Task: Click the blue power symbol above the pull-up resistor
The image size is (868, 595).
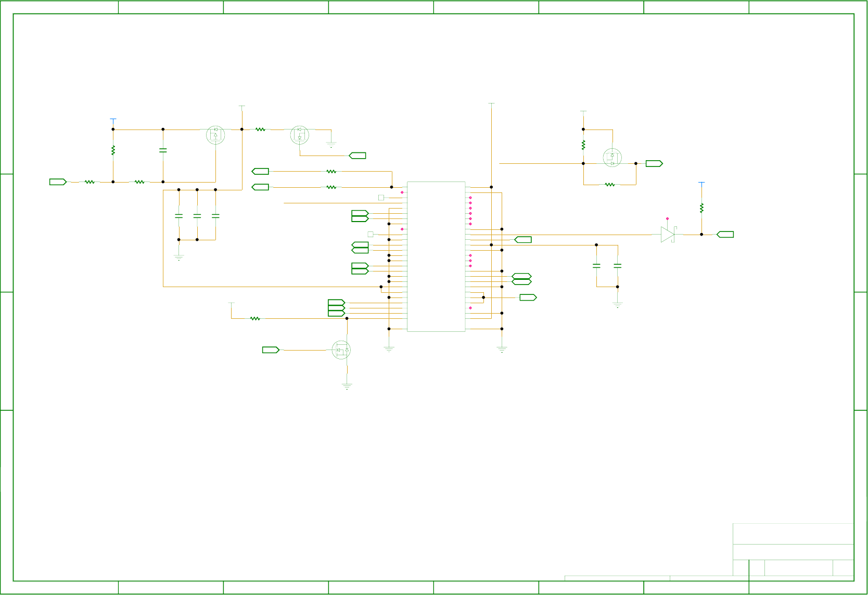Action: click(x=701, y=184)
